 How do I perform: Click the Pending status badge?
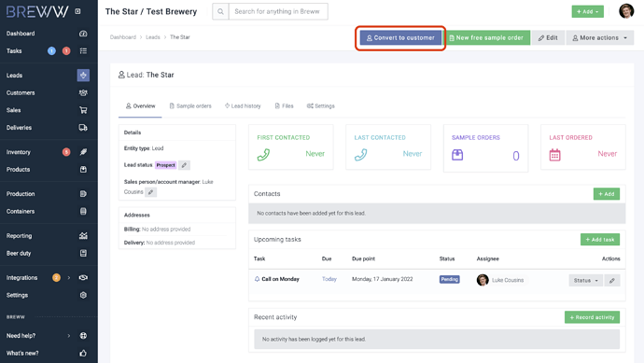pos(449,279)
